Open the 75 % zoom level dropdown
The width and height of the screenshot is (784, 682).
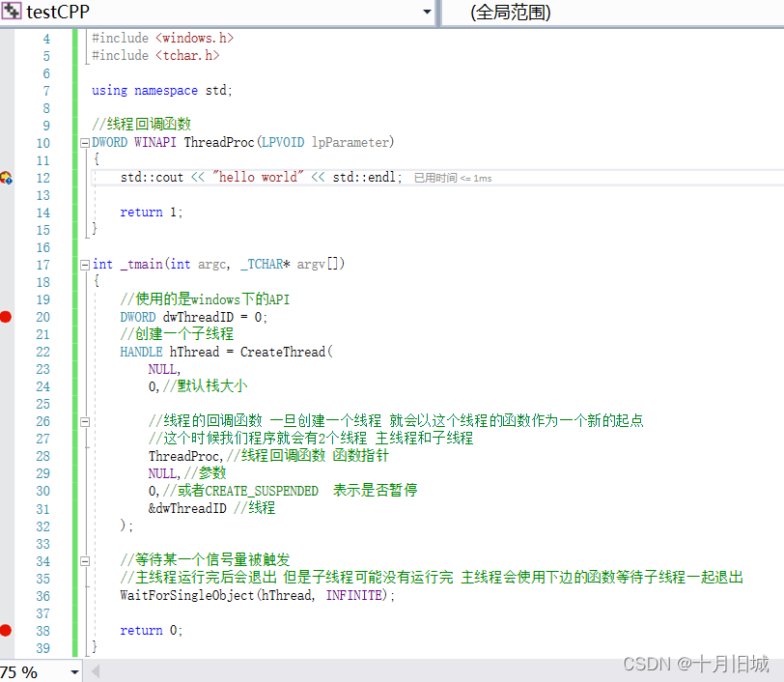point(75,672)
